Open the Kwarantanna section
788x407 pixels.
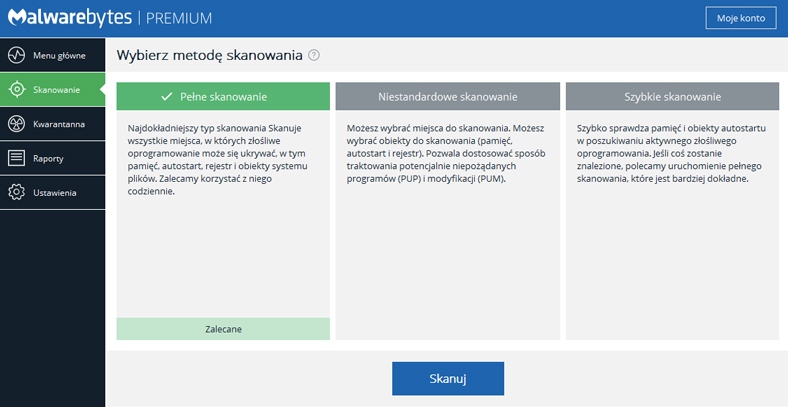click(53, 124)
